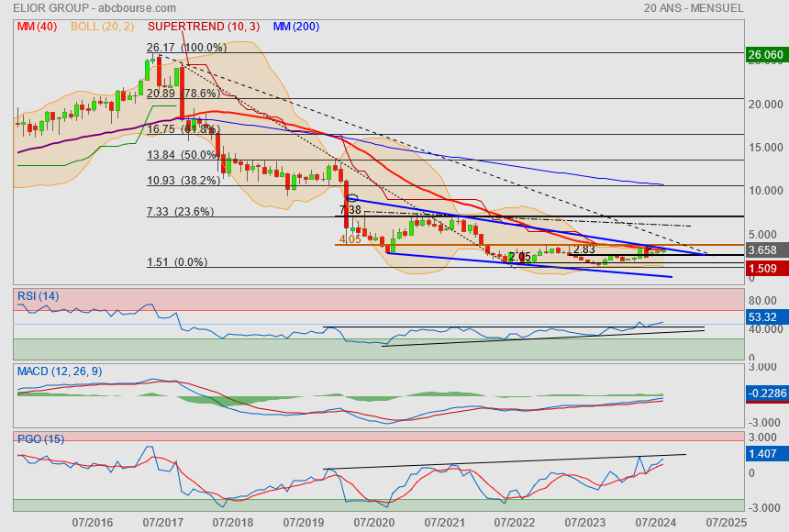Click the 07/2020 date on the time axis
Image resolution: width=789 pixels, height=532 pixels.
point(372,522)
